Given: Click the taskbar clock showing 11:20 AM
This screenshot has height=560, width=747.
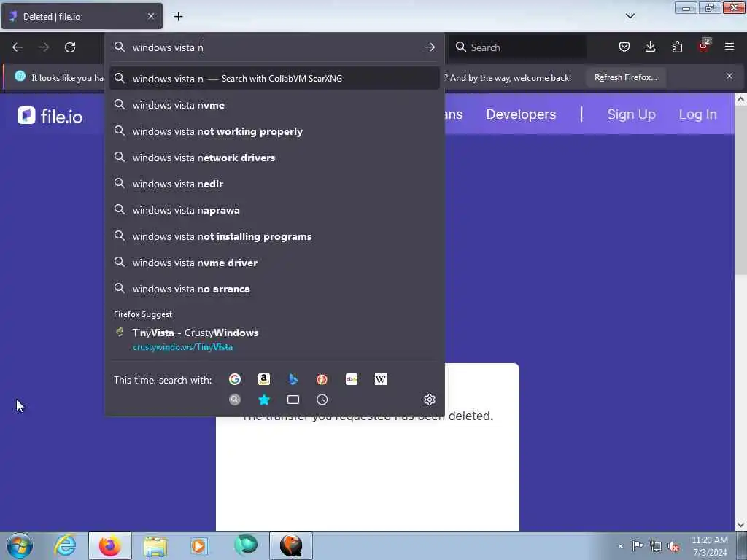Looking at the screenshot, I should click(709, 545).
